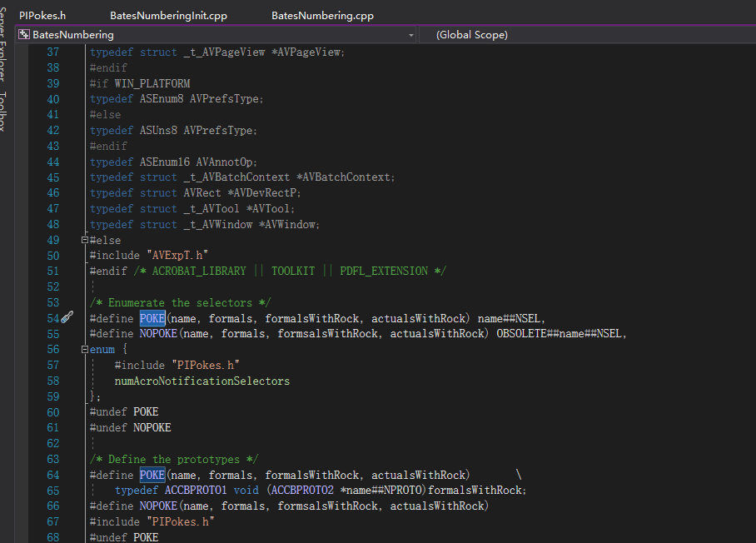This screenshot has width=756, height=543.
Task: Click the #endif directive on line 43
Action: pos(108,146)
